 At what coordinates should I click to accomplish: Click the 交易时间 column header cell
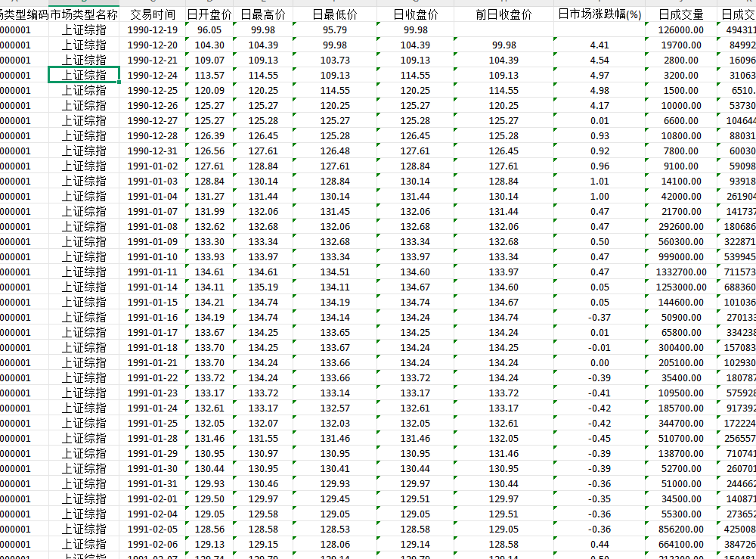click(x=152, y=14)
